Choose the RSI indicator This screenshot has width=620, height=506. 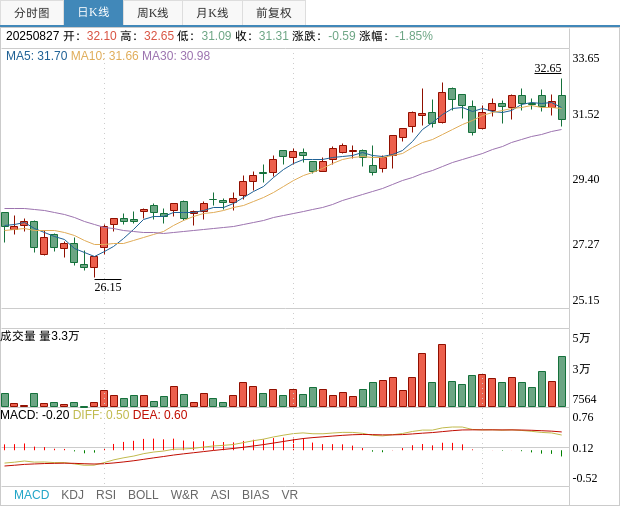click(x=106, y=495)
